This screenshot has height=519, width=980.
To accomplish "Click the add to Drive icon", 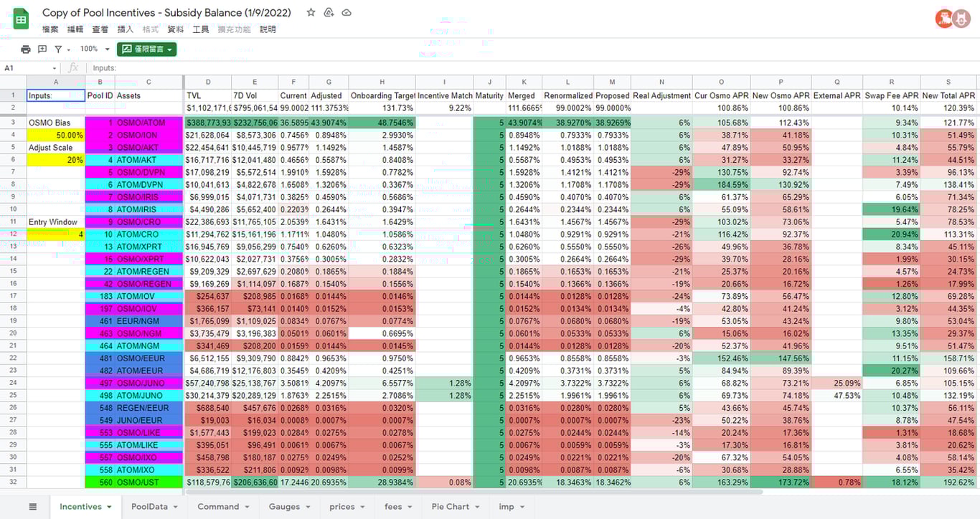I will (x=329, y=12).
